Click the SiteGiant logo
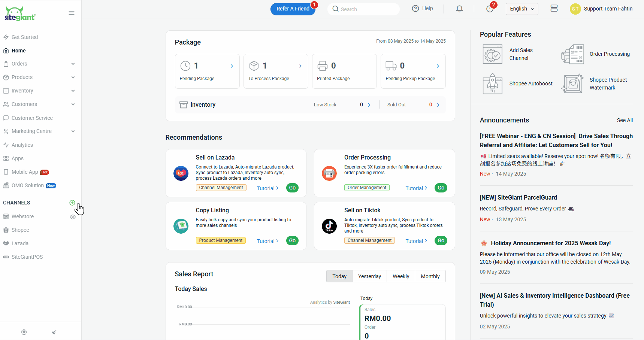The height and width of the screenshot is (340, 644). tap(20, 13)
